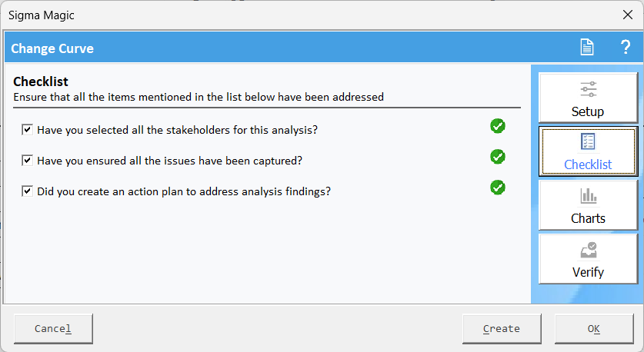Open the document notes icon in header
Image resolution: width=644 pixels, height=352 pixels.
point(587,47)
